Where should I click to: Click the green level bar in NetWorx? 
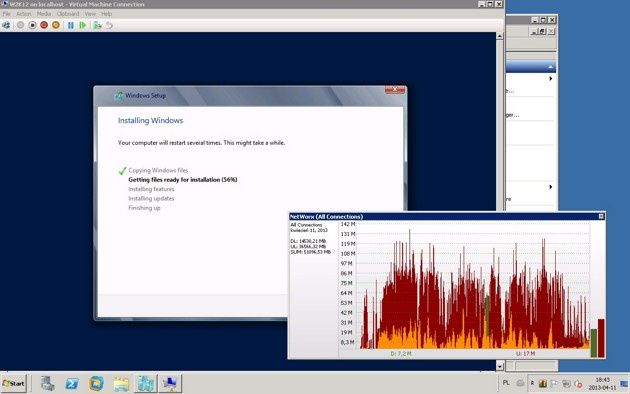594,343
